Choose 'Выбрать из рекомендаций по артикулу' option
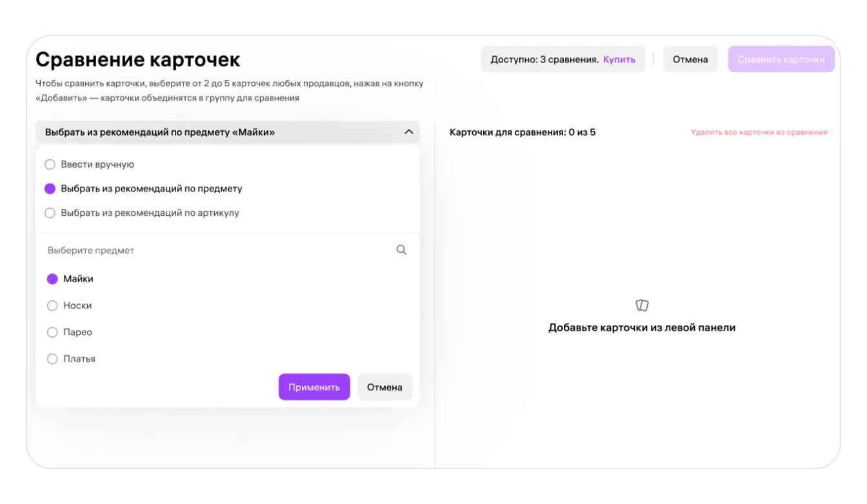Screen dimensions: 867x504 (x=50, y=213)
